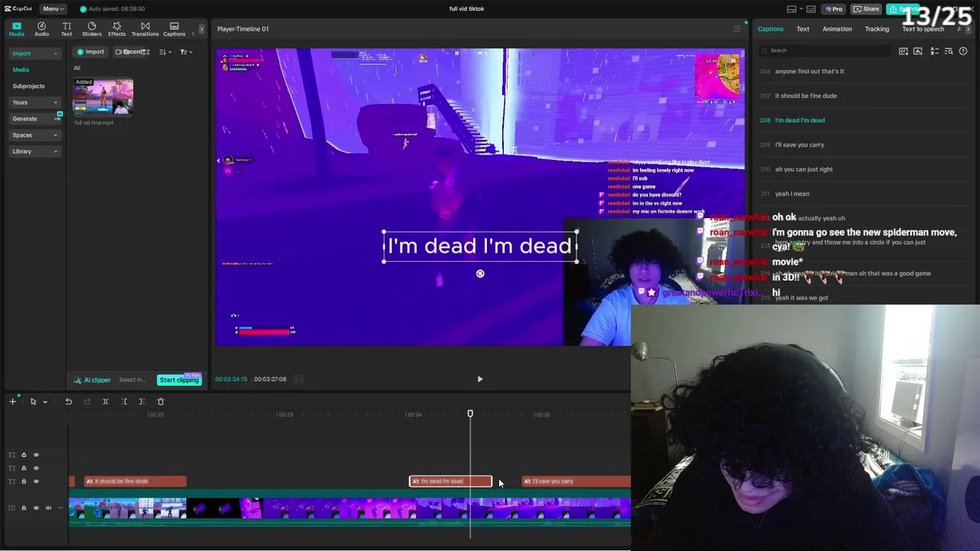Expand the Yours section

[34, 103]
